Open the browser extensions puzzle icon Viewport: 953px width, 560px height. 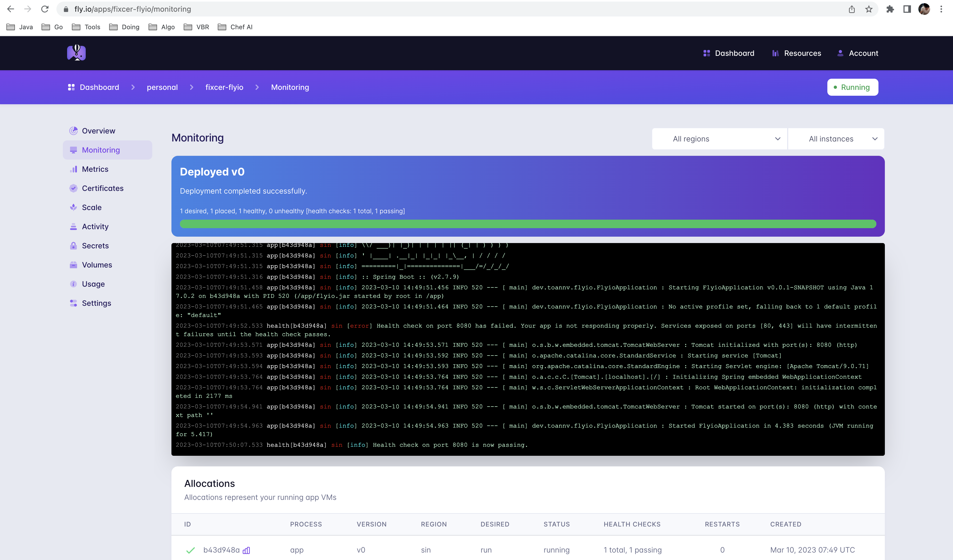[890, 9]
